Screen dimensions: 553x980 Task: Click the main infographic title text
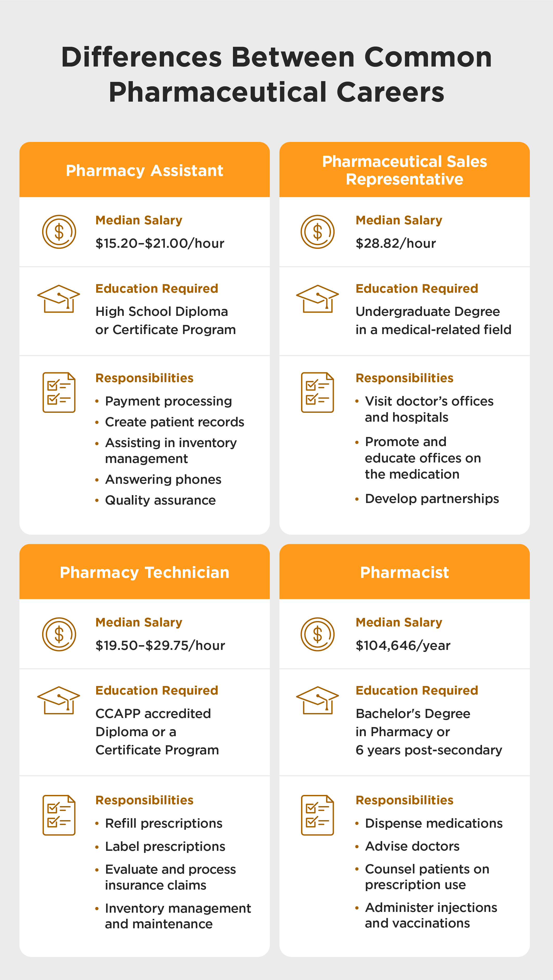277,75
